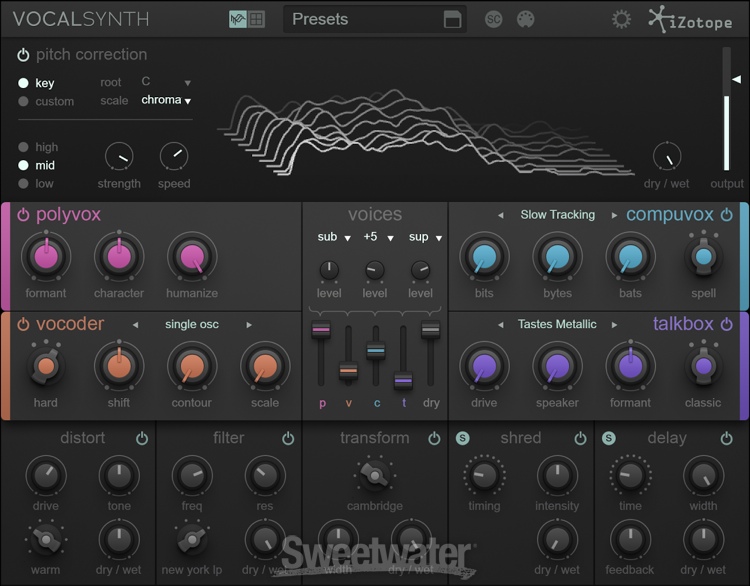Toggle the shred effect power button
The width and height of the screenshot is (750, 586).
[x=580, y=438]
